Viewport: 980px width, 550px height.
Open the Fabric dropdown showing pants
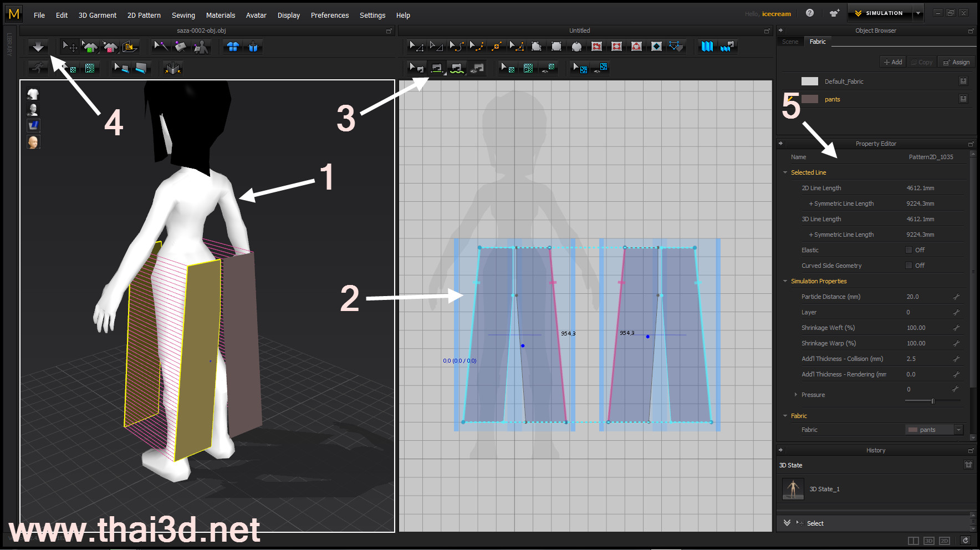tap(958, 430)
